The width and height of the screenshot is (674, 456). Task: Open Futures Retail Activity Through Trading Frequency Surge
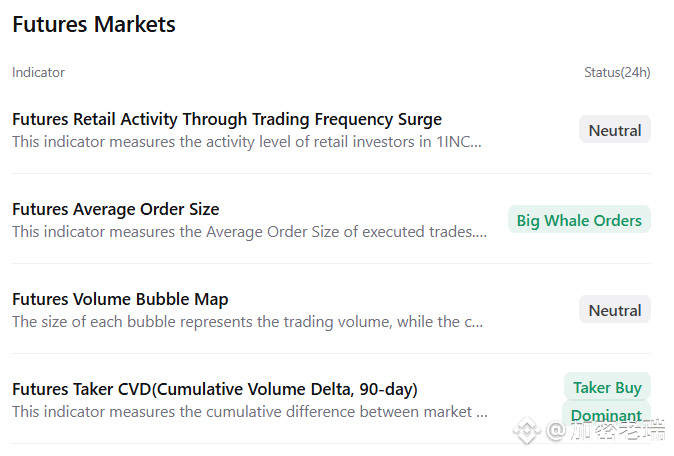227,119
